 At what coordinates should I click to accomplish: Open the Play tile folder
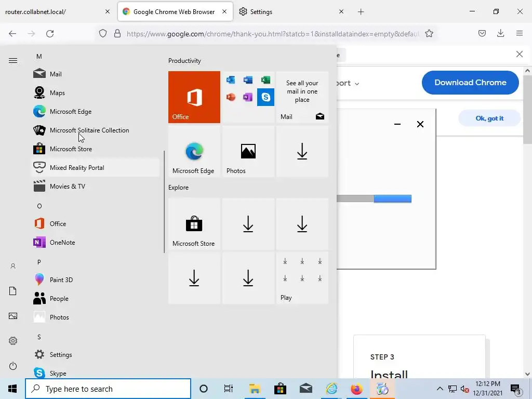pyautogui.click(x=302, y=277)
